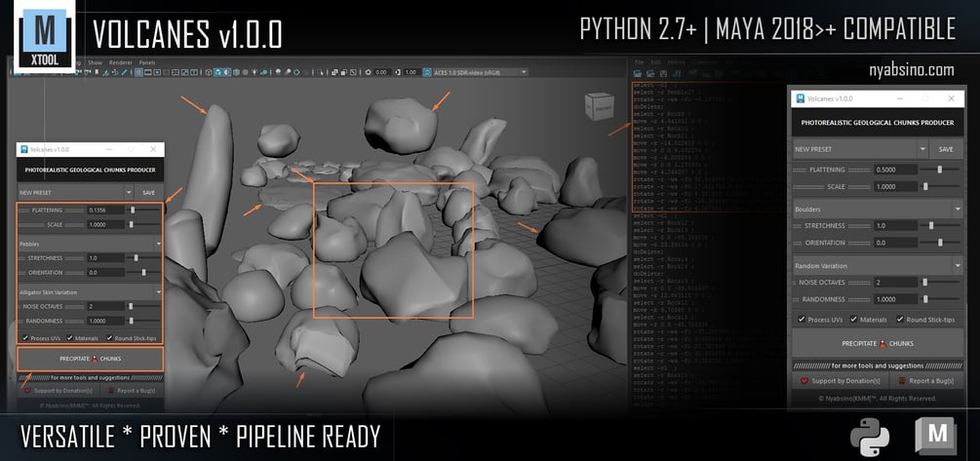Toggle the view transform icon before ACES
This screenshot has height=461, width=980.
(x=427, y=72)
